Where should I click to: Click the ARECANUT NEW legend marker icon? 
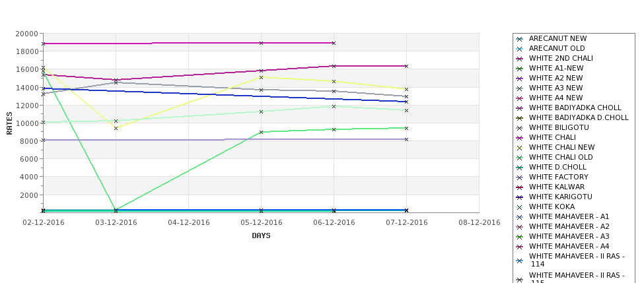pyautogui.click(x=520, y=39)
